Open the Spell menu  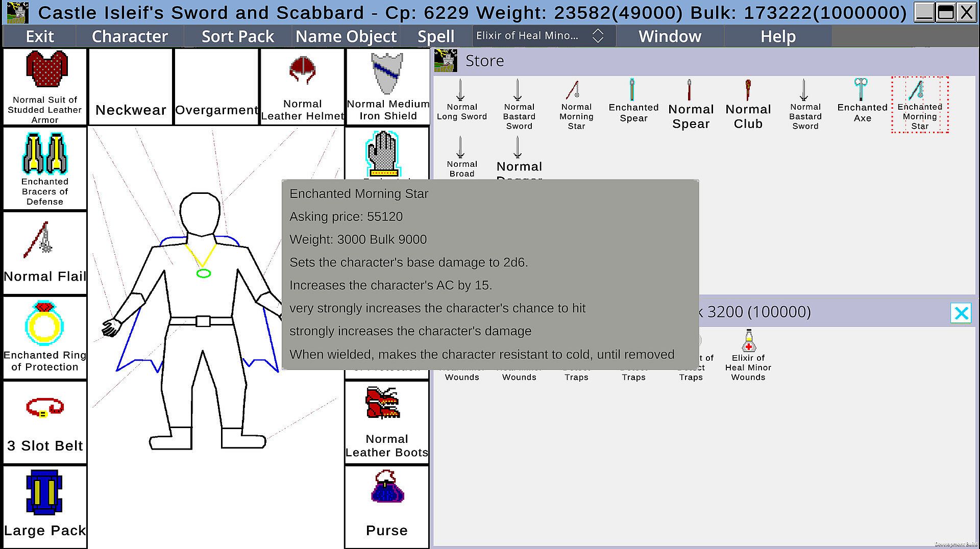tap(436, 36)
